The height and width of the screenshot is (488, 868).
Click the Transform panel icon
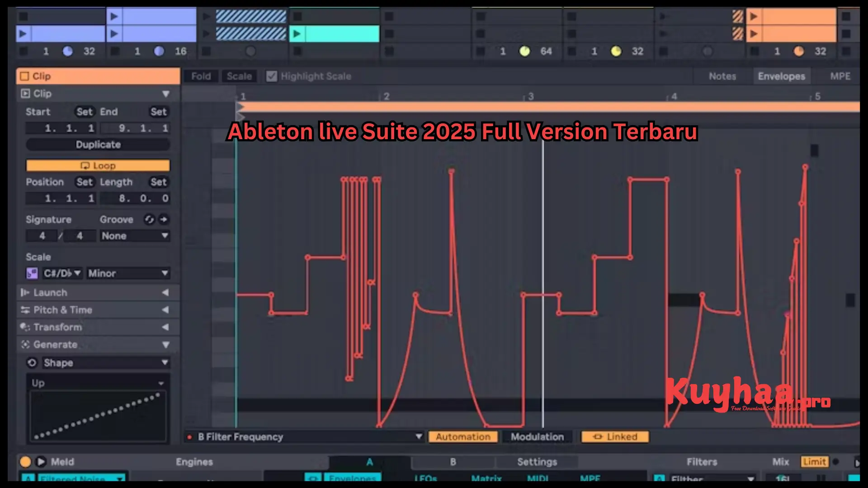click(26, 327)
